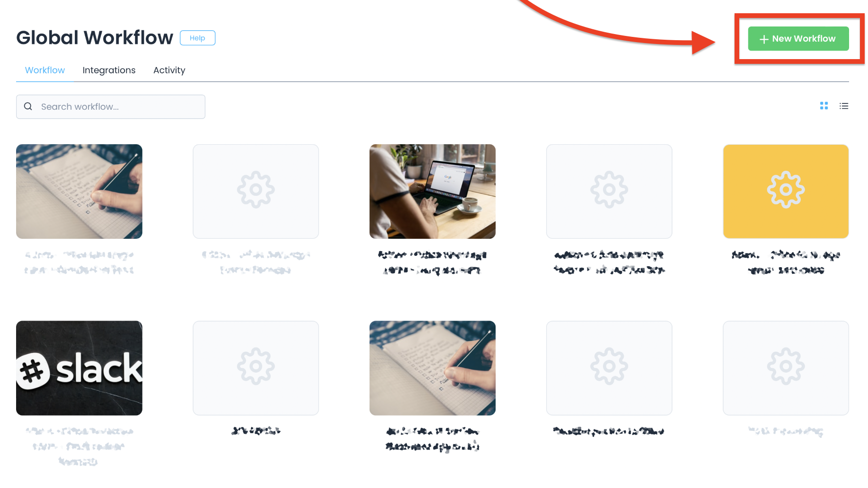The width and height of the screenshot is (868, 488).
Task: Switch to list view layout
Action: click(844, 106)
